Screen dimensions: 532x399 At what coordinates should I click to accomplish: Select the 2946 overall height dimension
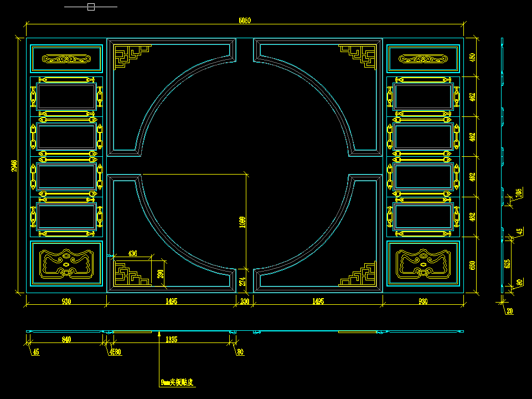pos(15,166)
